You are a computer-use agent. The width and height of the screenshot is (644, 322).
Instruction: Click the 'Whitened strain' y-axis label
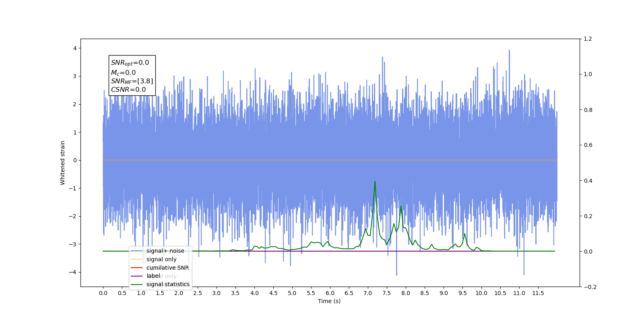[62, 163]
